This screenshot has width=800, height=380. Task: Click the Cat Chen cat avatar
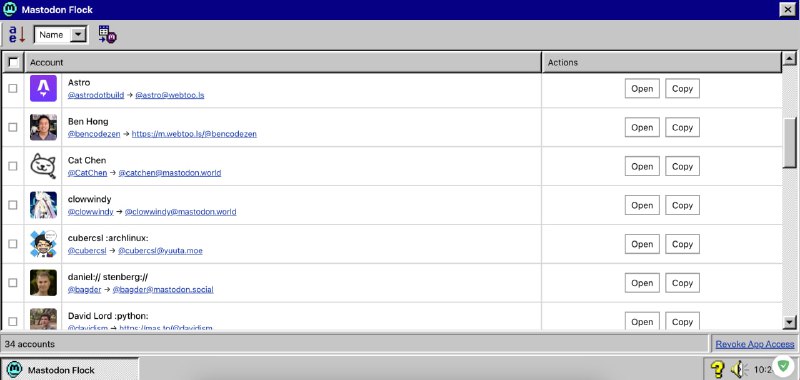(43, 166)
